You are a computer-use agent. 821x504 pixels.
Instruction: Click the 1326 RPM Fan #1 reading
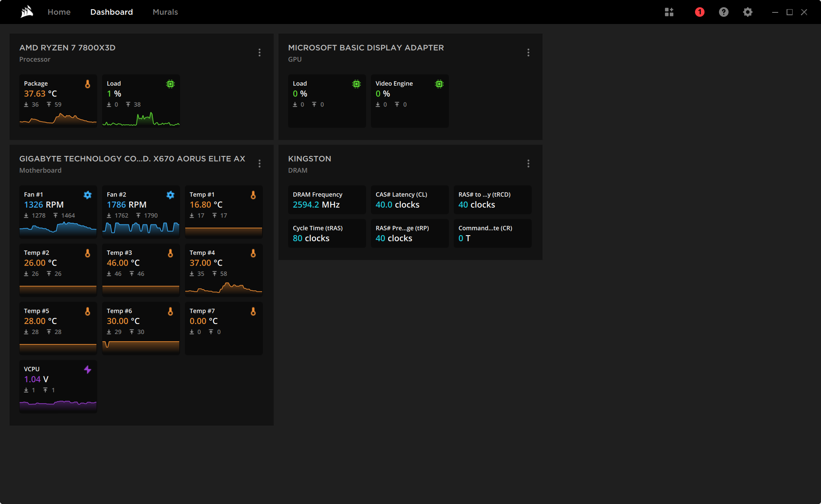(x=44, y=205)
